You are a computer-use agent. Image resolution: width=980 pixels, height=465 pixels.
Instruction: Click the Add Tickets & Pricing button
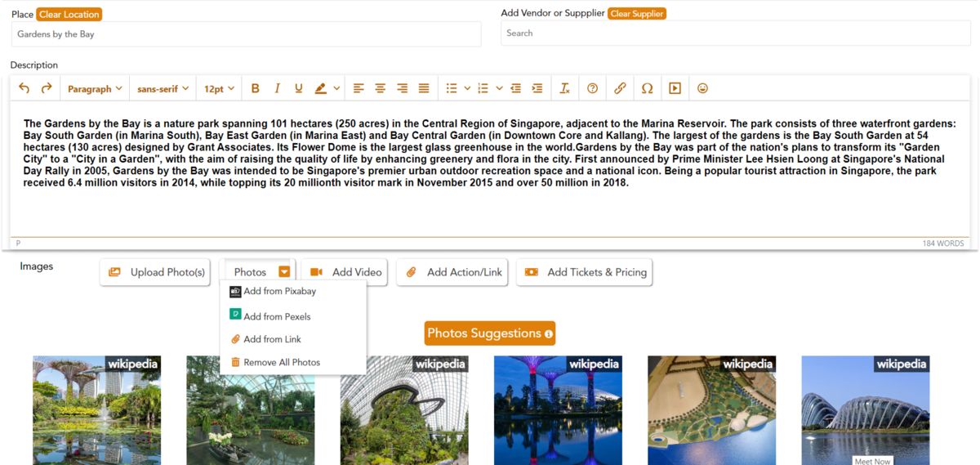pos(585,272)
